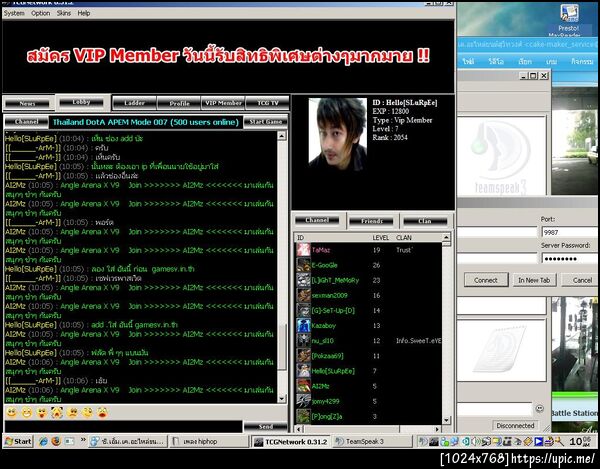Click the LEVEL column header
600x469 pixels.
click(x=380, y=238)
